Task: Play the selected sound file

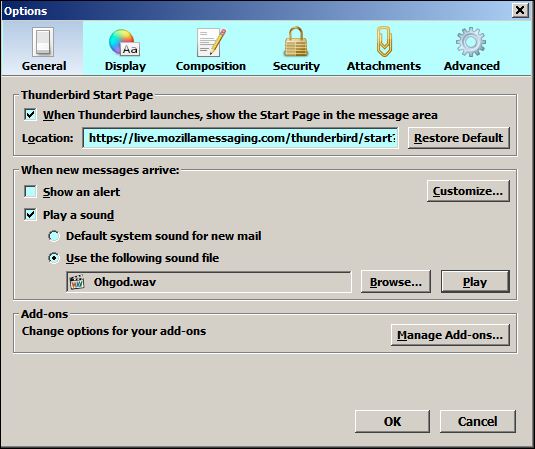Action: 475,282
